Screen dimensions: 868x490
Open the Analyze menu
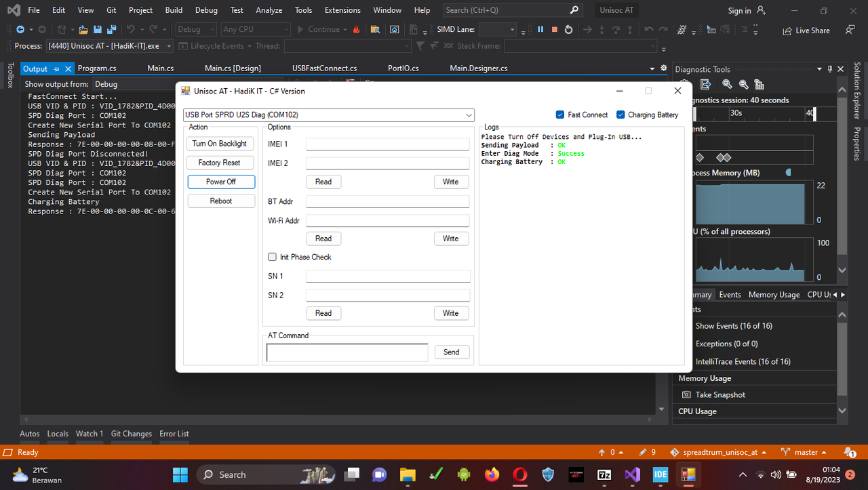point(269,10)
